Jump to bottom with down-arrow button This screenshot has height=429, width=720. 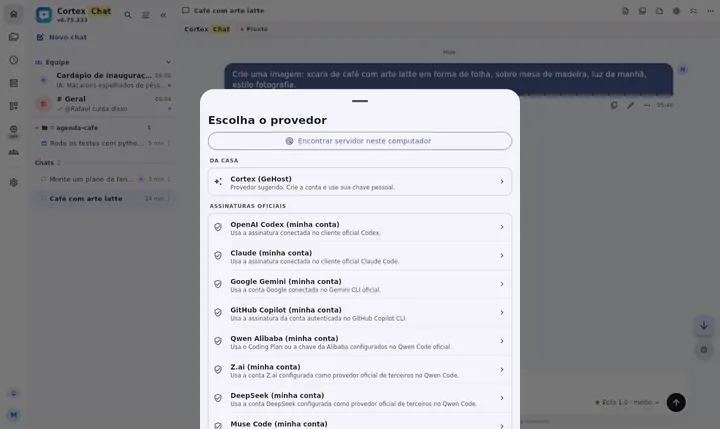704,326
